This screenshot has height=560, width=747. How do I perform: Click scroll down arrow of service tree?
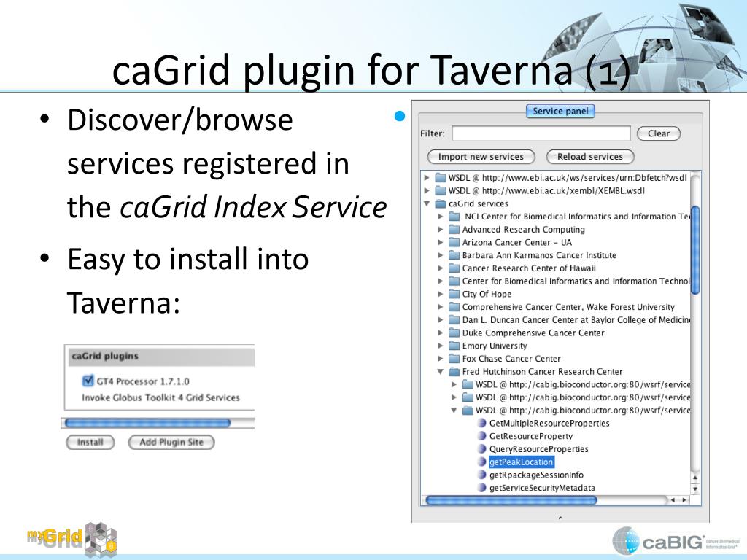click(x=695, y=489)
